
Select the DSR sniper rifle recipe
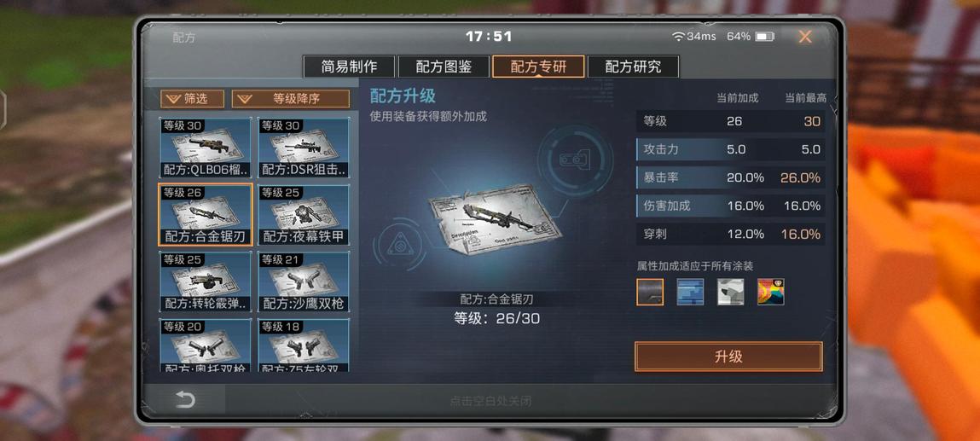(x=304, y=148)
